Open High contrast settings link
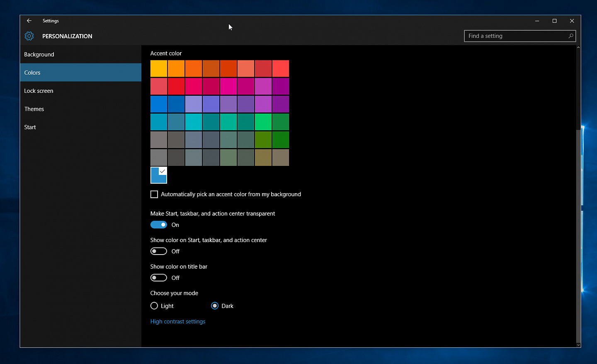Screen dimensions: 597x364 [178, 322]
